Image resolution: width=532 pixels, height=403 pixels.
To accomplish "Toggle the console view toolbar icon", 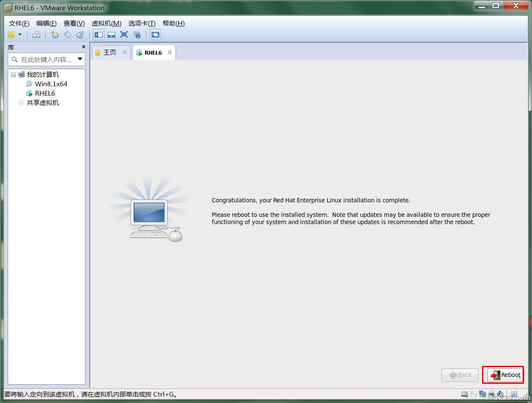I will [x=155, y=35].
